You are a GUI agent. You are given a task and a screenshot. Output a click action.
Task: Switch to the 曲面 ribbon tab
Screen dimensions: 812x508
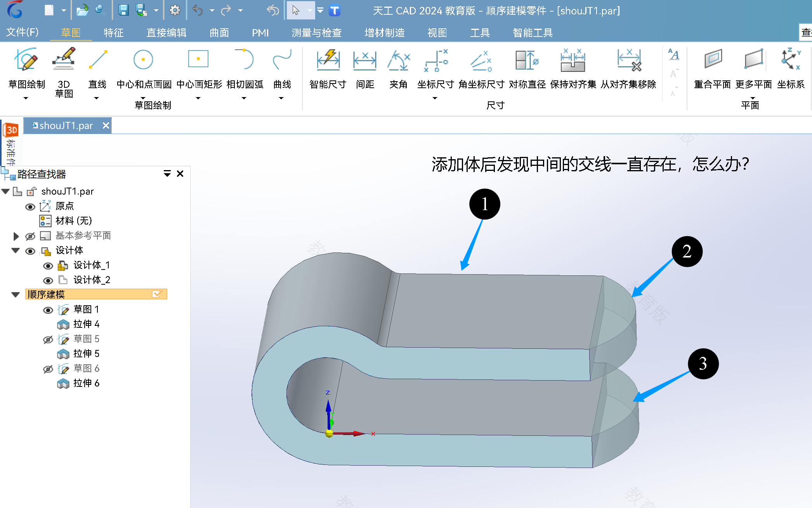tap(219, 33)
